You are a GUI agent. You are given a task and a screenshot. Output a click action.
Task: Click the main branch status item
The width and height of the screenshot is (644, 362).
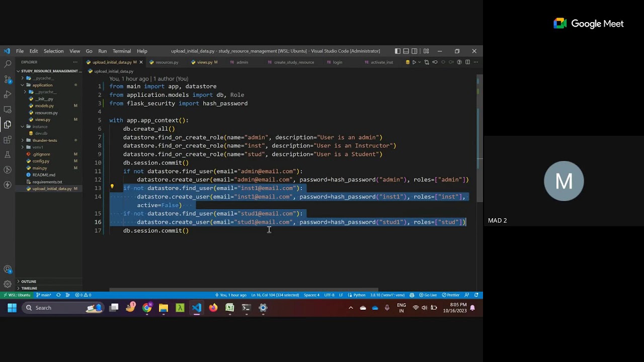(x=44, y=295)
